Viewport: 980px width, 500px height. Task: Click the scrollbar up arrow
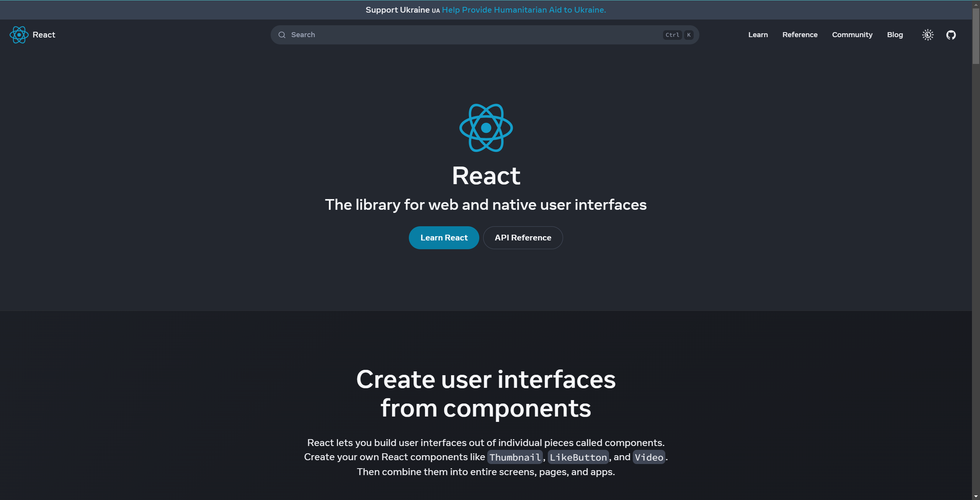coord(976,4)
